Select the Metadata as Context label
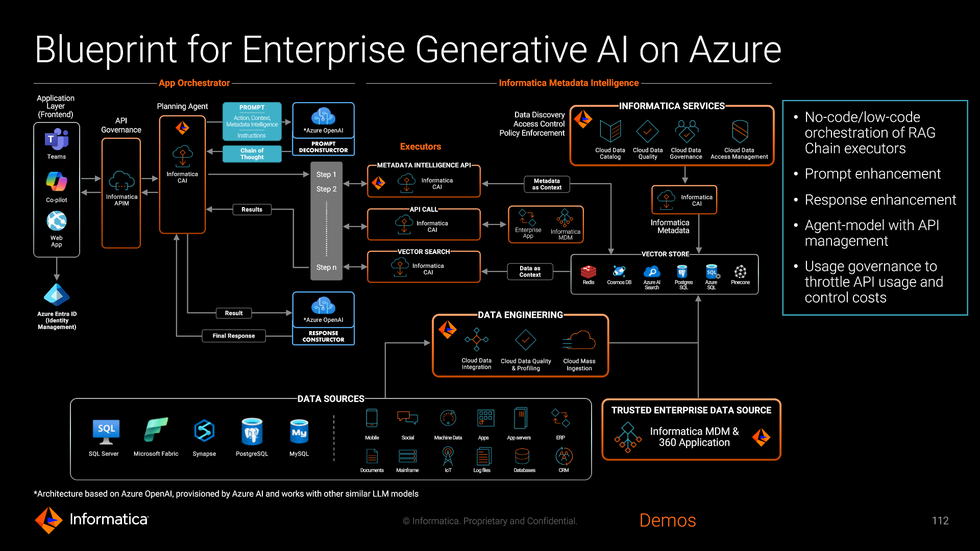 (x=547, y=184)
